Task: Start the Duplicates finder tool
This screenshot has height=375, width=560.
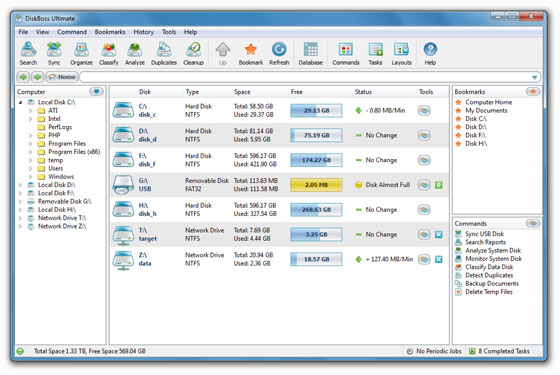Action: tap(164, 54)
